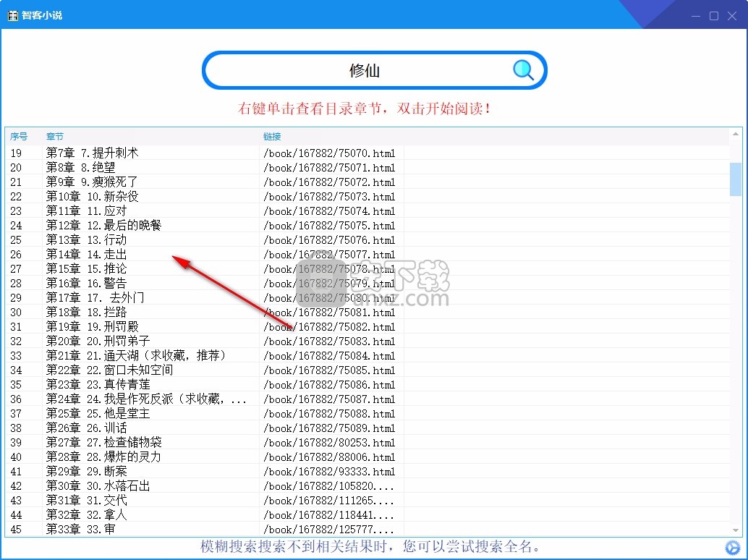Select chapter 第16章 16.警告

point(86,284)
